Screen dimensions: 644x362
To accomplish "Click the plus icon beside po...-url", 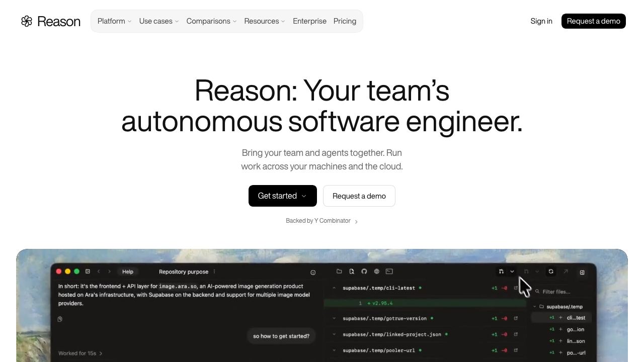I will point(560,352).
